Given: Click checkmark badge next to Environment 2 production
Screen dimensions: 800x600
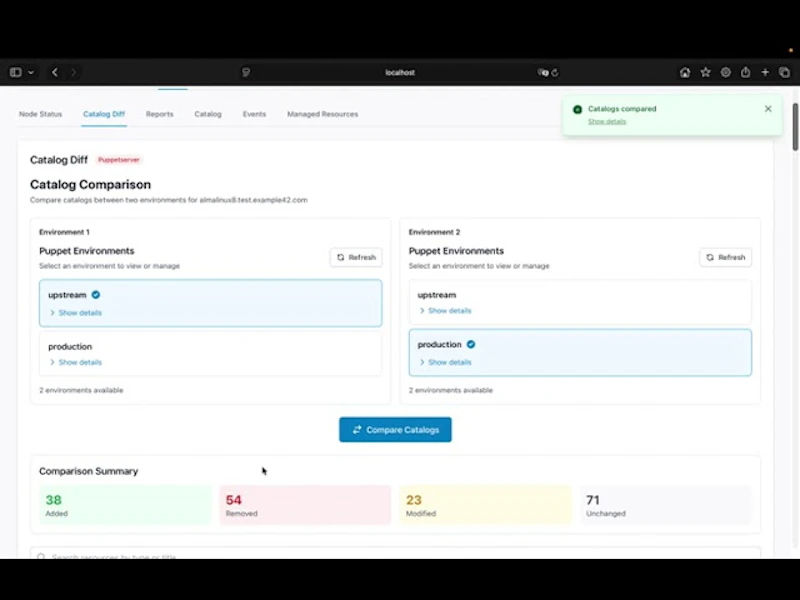Looking at the screenshot, I should click(x=471, y=344).
